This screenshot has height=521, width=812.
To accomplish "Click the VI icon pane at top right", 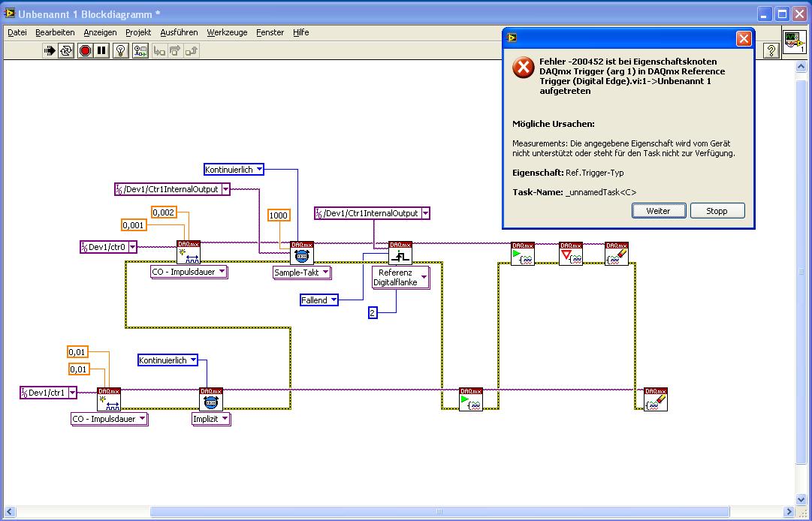I will (x=795, y=42).
